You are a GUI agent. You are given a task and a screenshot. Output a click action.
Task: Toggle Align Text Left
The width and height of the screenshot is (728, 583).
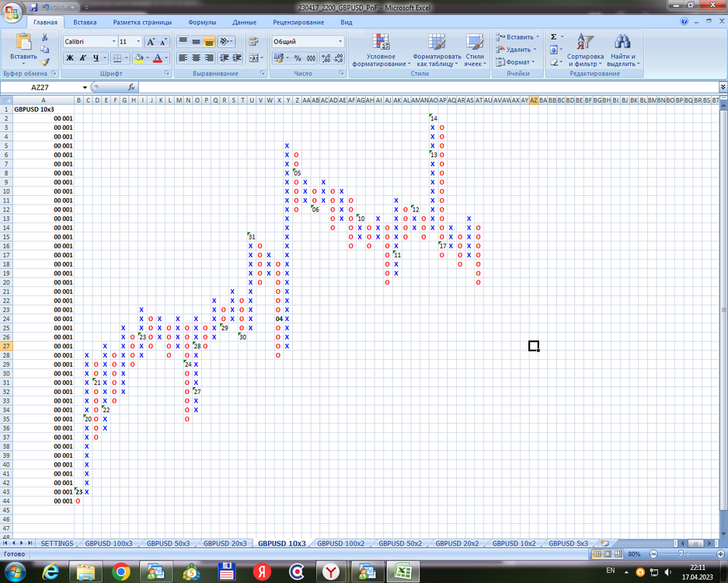(183, 58)
